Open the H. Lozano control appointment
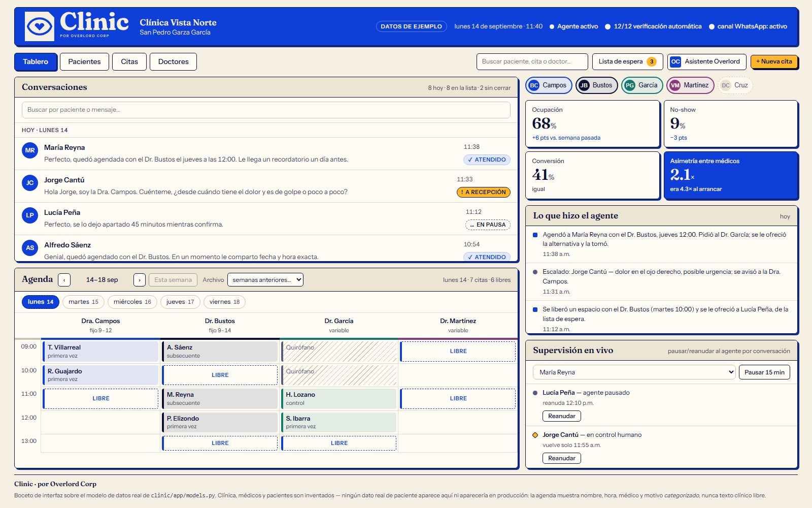Viewport: 812px width, 508px height. (x=339, y=399)
